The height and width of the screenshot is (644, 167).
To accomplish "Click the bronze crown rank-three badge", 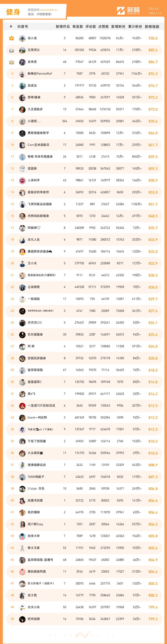I will tap(11, 62).
